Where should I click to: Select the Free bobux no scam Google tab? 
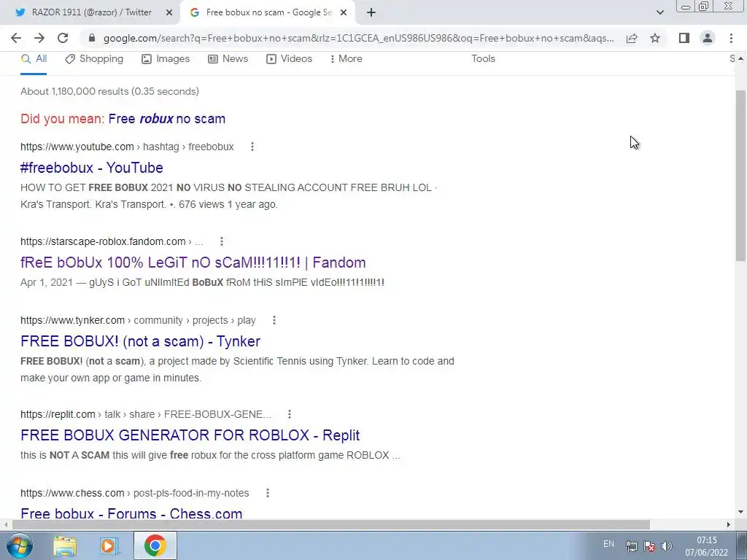[x=268, y=13]
